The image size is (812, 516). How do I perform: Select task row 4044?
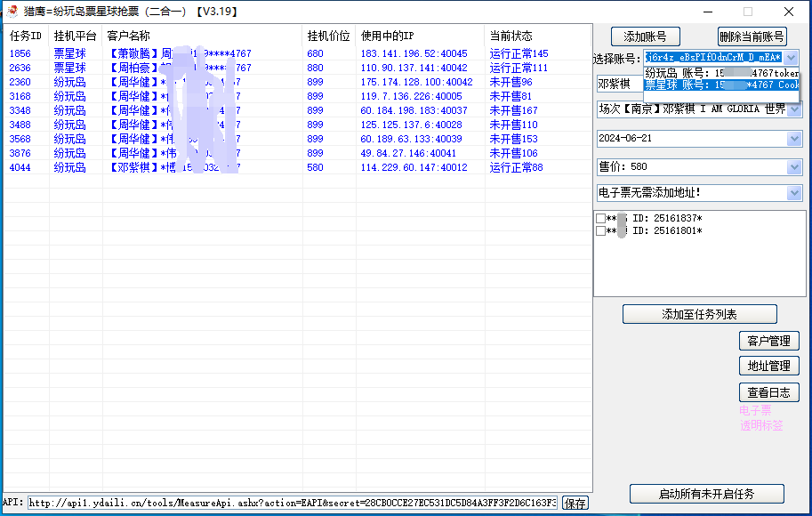click(x=298, y=167)
